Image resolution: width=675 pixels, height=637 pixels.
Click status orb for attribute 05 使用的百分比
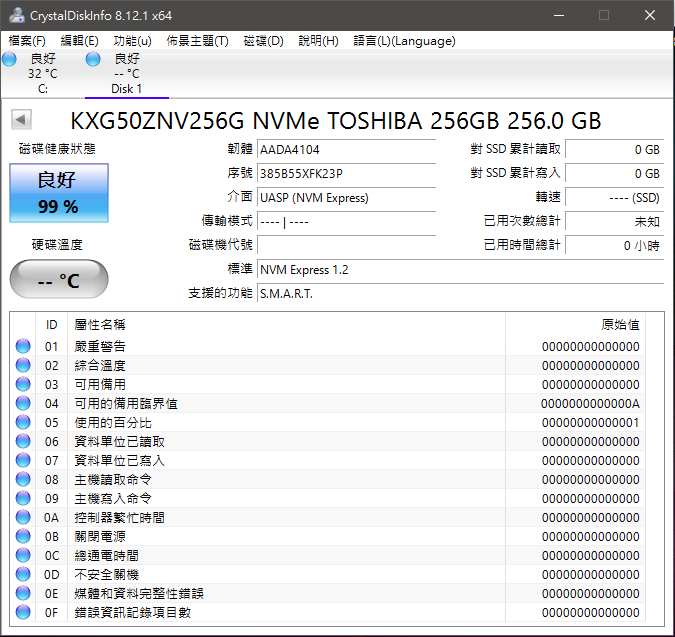coord(23,422)
